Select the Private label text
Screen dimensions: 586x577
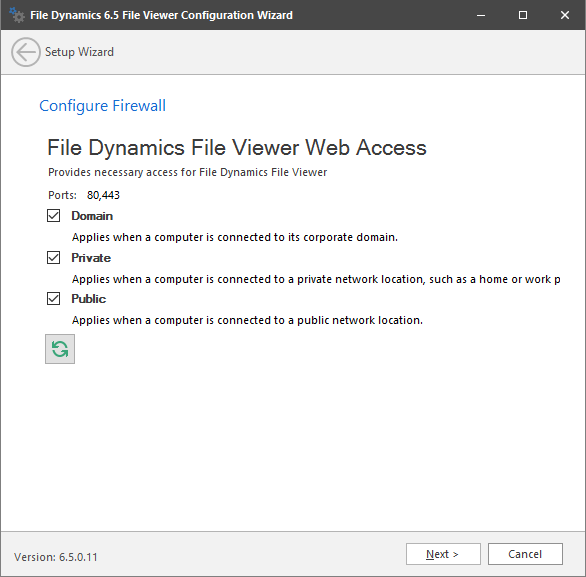coord(91,258)
